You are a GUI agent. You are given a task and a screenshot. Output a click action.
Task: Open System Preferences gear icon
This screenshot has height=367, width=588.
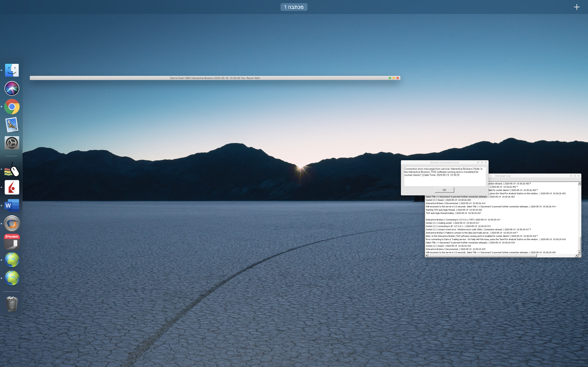pos(12,143)
